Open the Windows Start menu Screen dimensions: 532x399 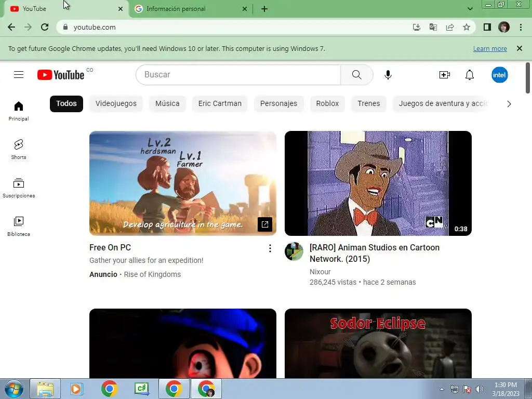point(14,389)
